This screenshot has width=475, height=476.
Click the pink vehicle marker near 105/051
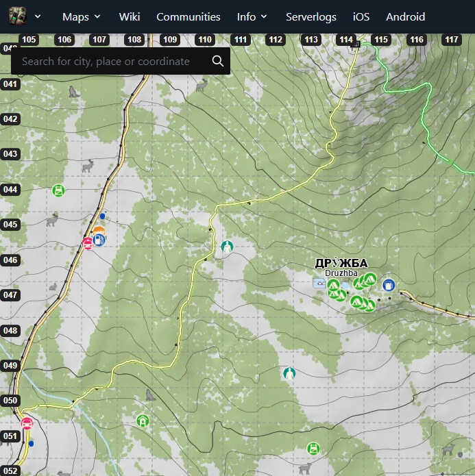click(x=27, y=423)
